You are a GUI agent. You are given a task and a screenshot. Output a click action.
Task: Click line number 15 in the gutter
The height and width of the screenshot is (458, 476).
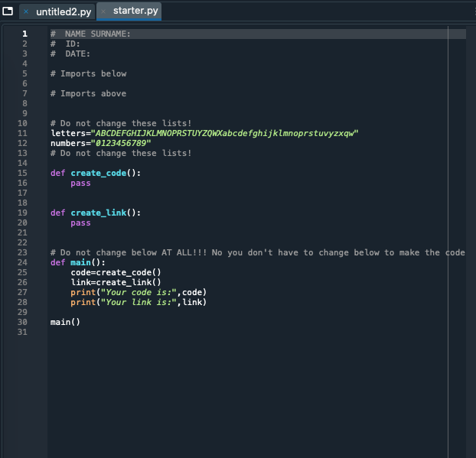22,173
